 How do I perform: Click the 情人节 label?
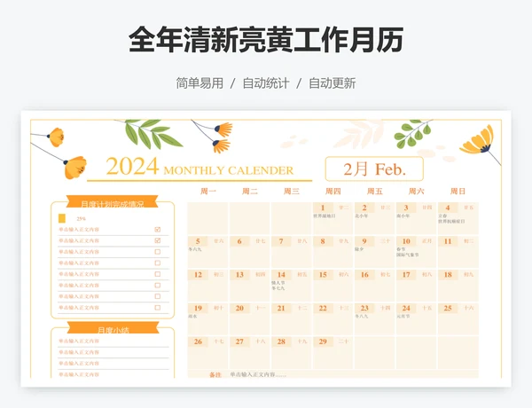[x=278, y=283]
